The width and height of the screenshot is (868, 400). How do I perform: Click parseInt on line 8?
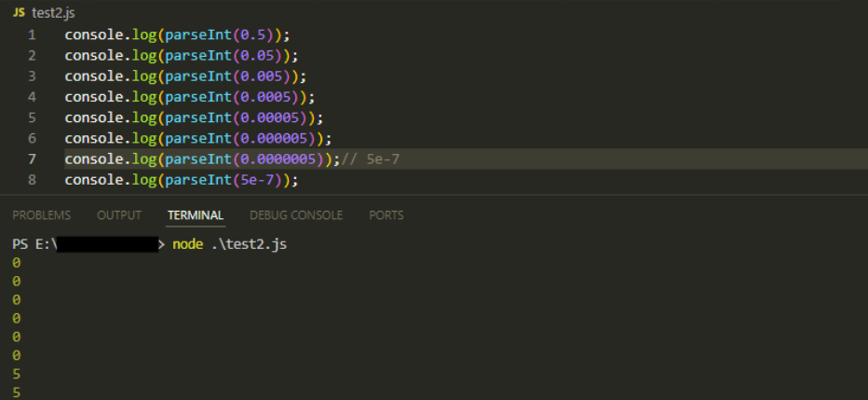[x=198, y=180]
